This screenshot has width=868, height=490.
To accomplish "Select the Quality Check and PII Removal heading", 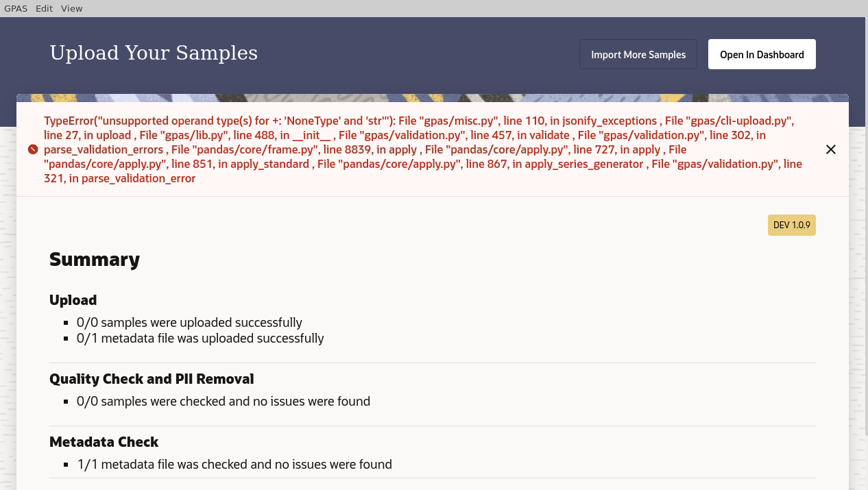I will 152,378.
